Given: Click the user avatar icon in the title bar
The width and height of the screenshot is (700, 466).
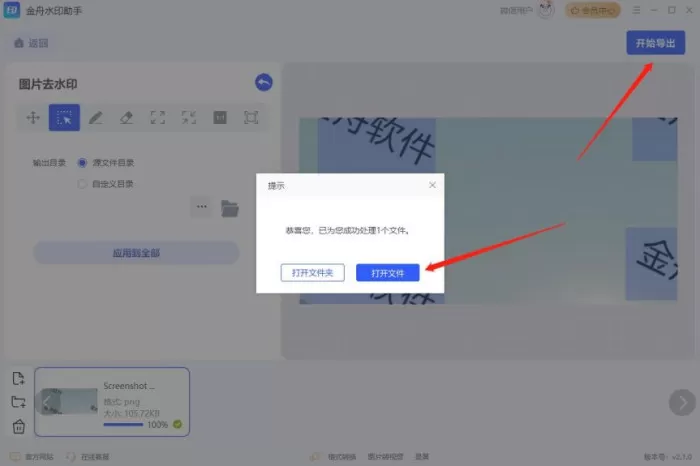Looking at the screenshot, I should [546, 10].
